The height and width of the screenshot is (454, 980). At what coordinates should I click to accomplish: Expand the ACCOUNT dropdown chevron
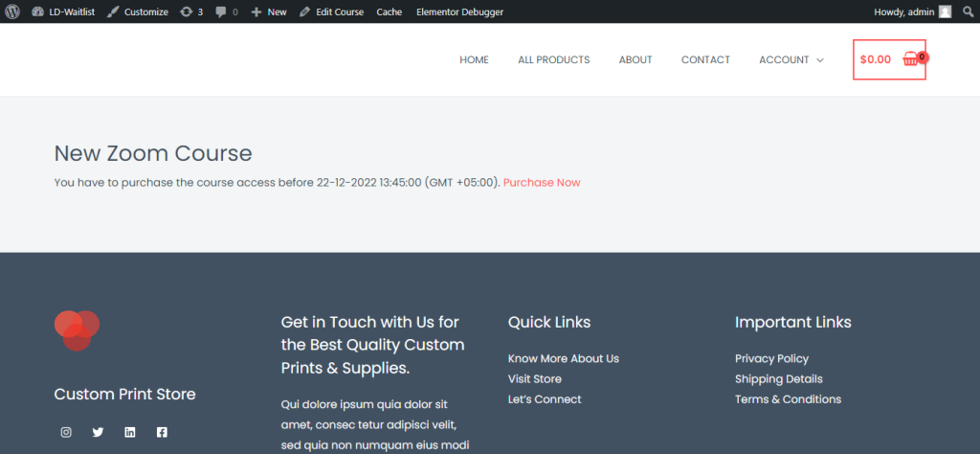(820, 60)
